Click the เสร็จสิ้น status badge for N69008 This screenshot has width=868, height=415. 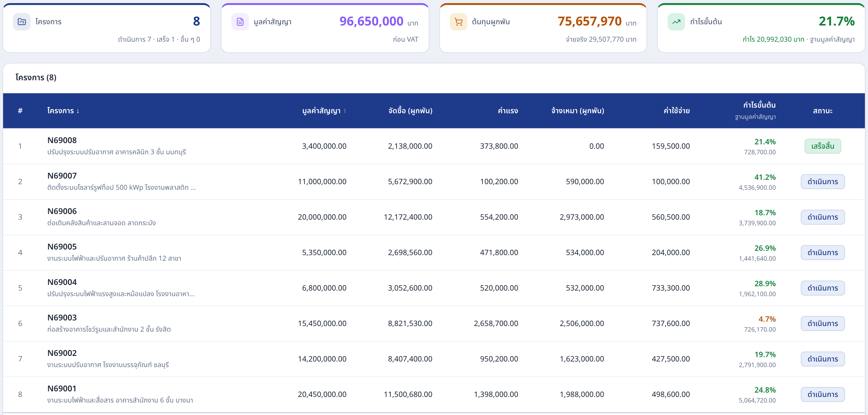pos(823,146)
